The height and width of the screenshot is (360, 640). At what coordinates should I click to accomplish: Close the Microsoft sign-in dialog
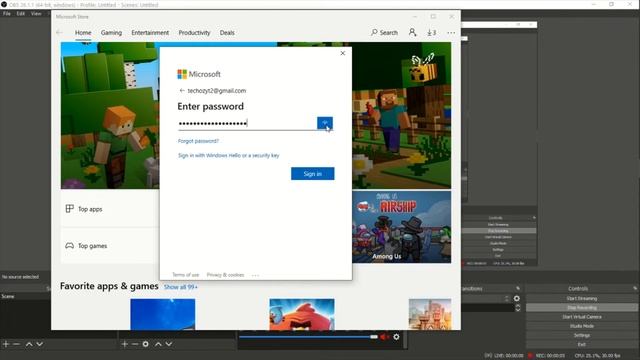click(x=343, y=53)
